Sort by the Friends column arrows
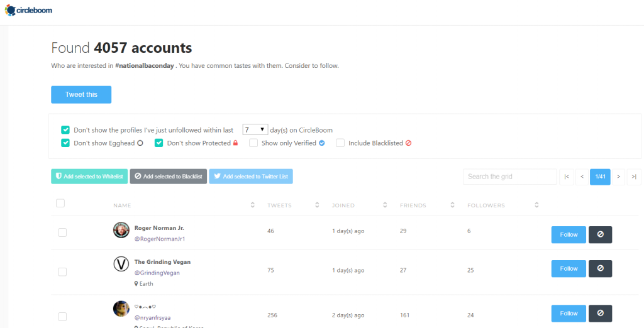Screen dimensions: 644x328 tap(452, 205)
